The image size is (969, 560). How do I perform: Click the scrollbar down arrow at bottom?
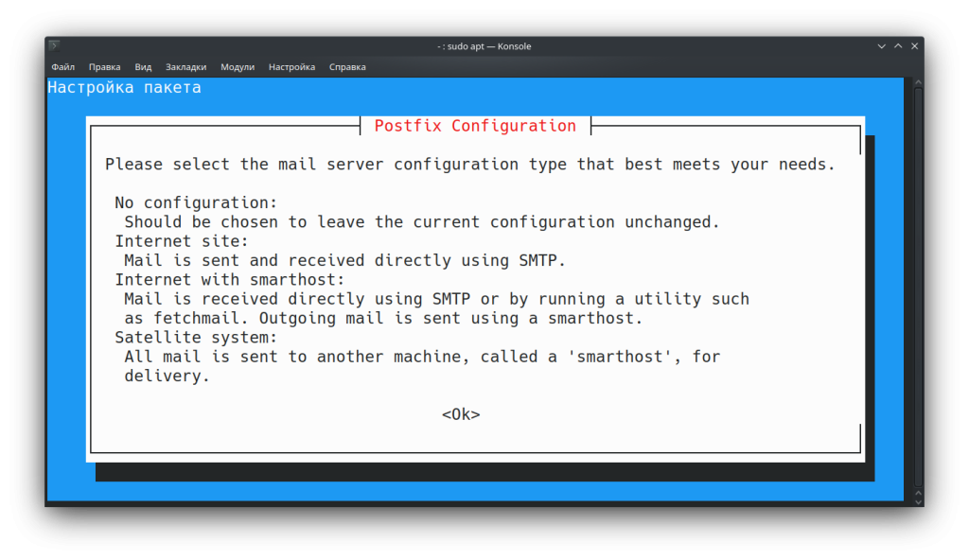[918, 502]
